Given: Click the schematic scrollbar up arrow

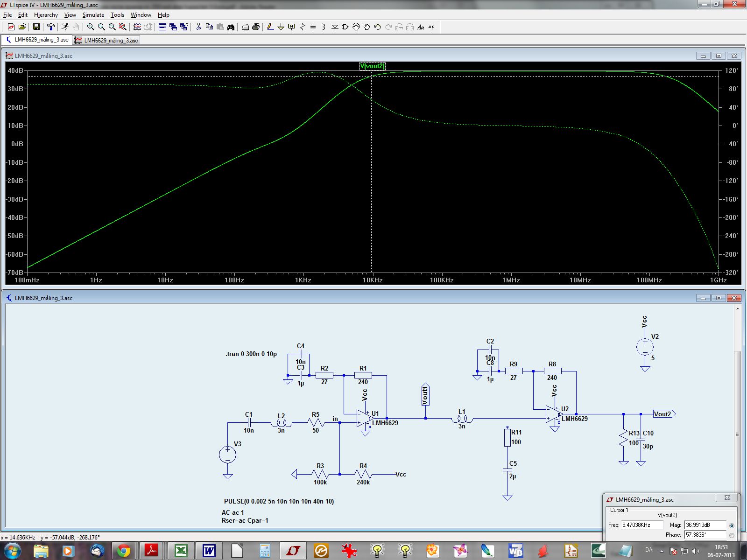Looking at the screenshot, I should point(738,308).
